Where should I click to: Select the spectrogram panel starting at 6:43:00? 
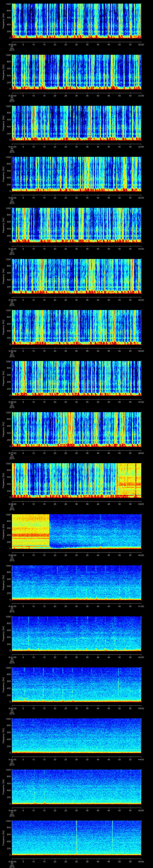point(77,736)
